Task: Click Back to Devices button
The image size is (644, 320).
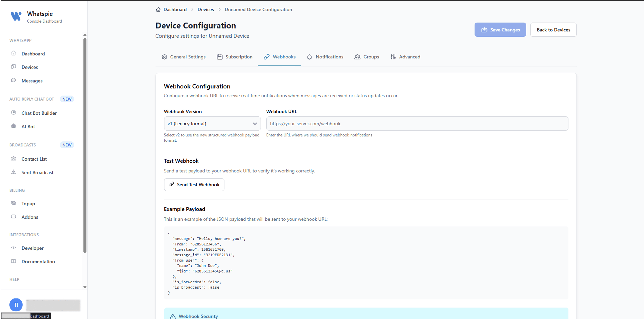Action: (553, 30)
